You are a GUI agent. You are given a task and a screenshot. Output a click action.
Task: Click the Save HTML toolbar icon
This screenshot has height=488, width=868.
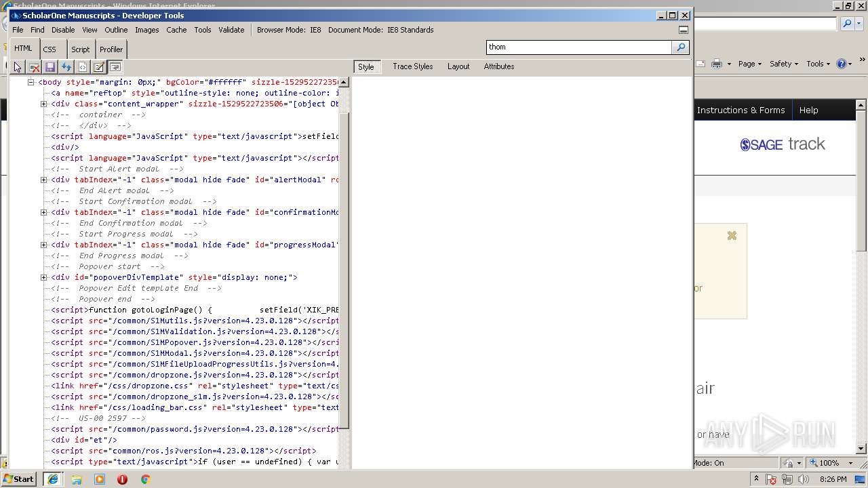pos(50,67)
